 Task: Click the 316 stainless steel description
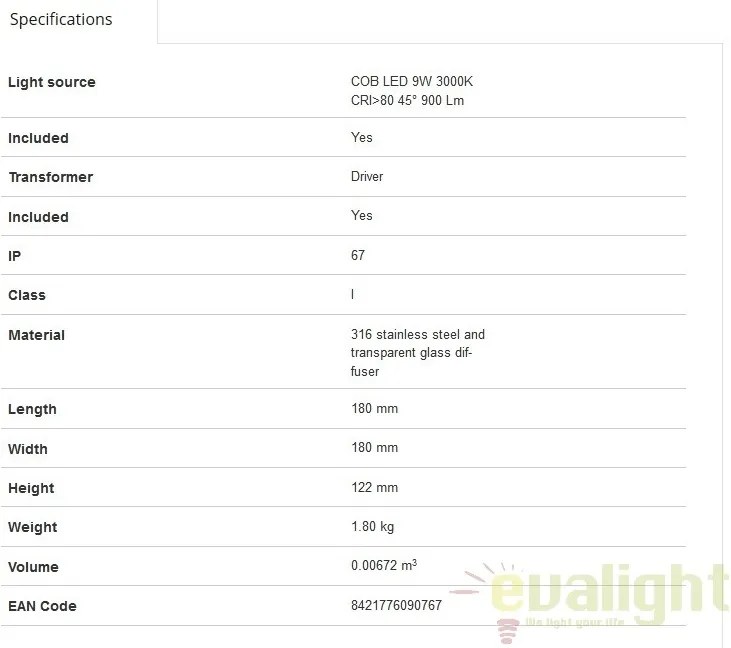click(x=418, y=353)
